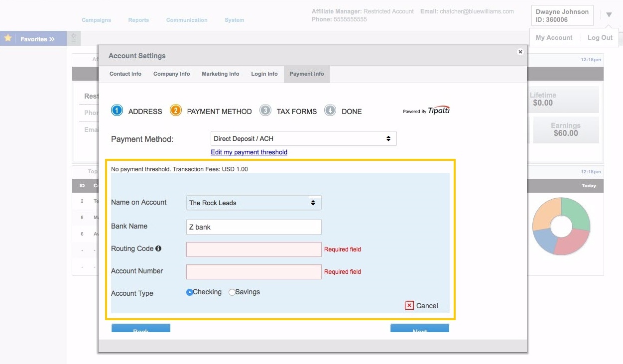This screenshot has width=623, height=364.
Task: Select step 1 Address circle icon
Action: point(117,111)
